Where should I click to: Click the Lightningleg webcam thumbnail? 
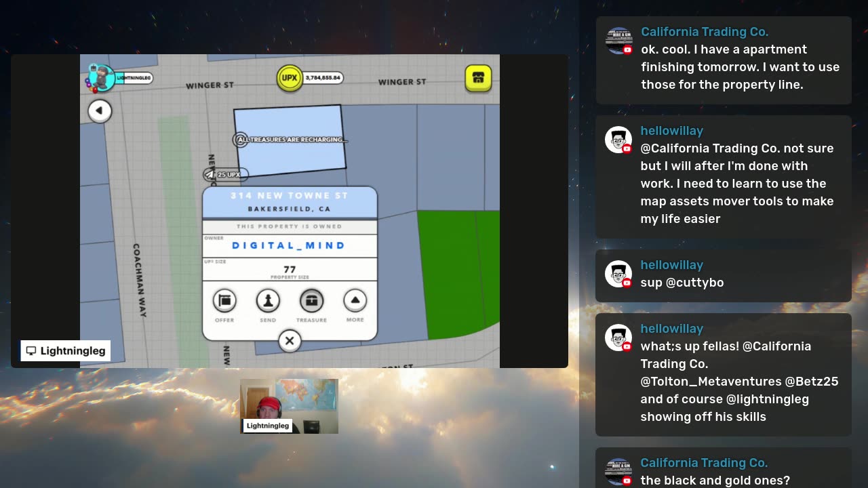point(289,406)
